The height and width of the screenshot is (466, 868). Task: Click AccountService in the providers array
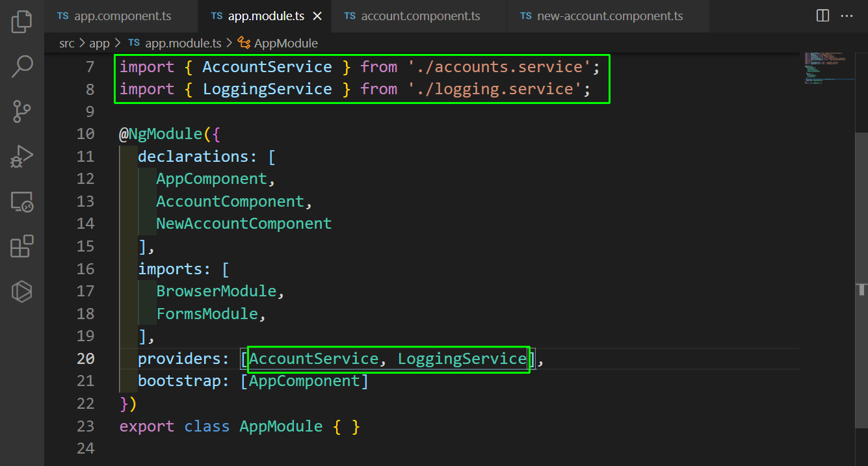point(314,359)
